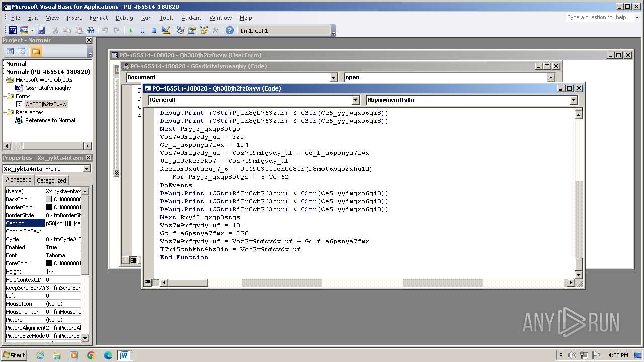Click the Word taskbar button

(x=124, y=355)
